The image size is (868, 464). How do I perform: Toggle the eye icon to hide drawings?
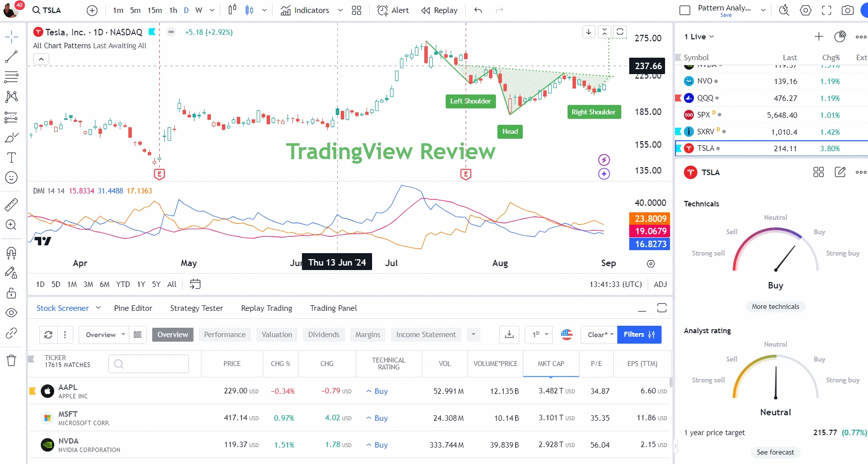[x=11, y=313]
